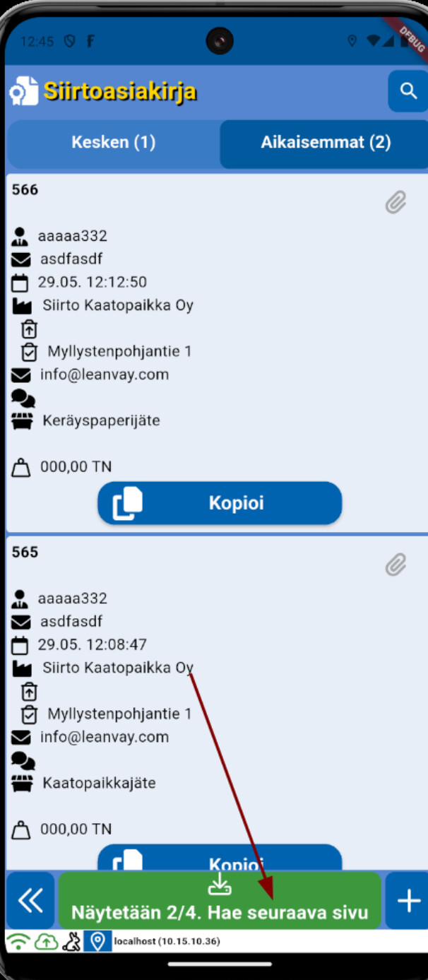Open attachments paperclip on entry 566

click(x=396, y=203)
